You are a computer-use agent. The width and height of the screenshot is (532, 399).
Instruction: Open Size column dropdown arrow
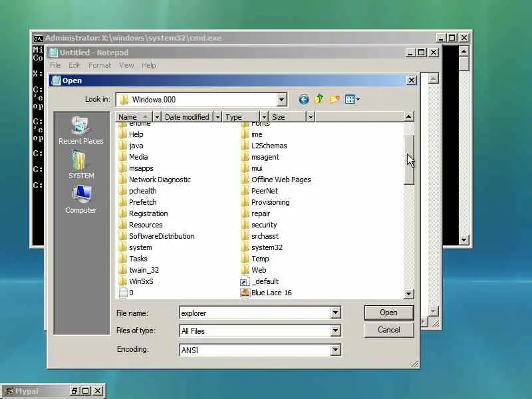(311, 117)
